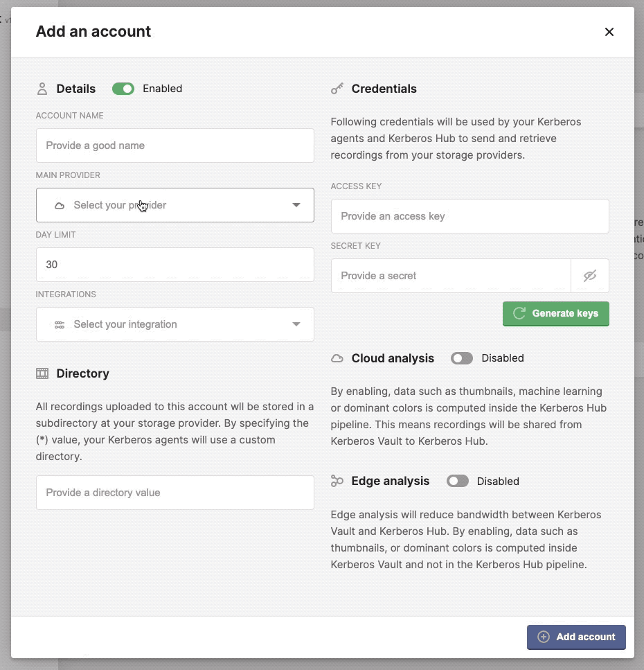Enable the Cloud analysis toggle
Viewport: 644px width, 670px height.
coord(461,358)
